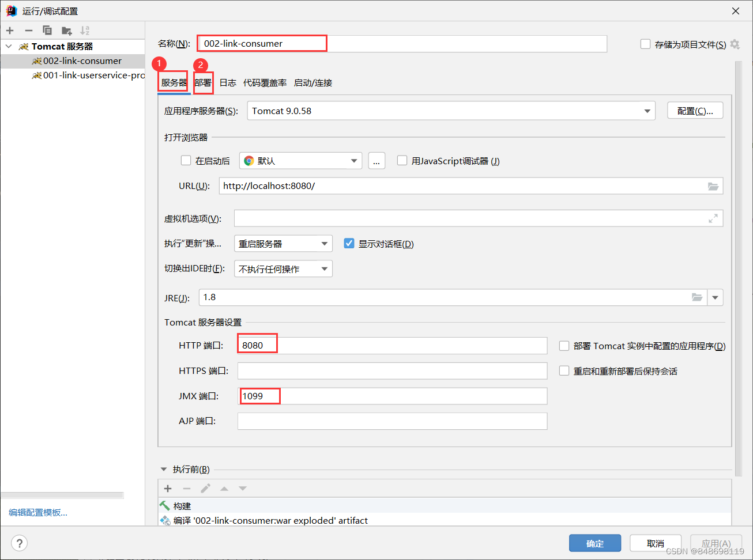Enable 用JavaScript调试器 checkbox
This screenshot has height=560, width=753.
click(x=402, y=161)
